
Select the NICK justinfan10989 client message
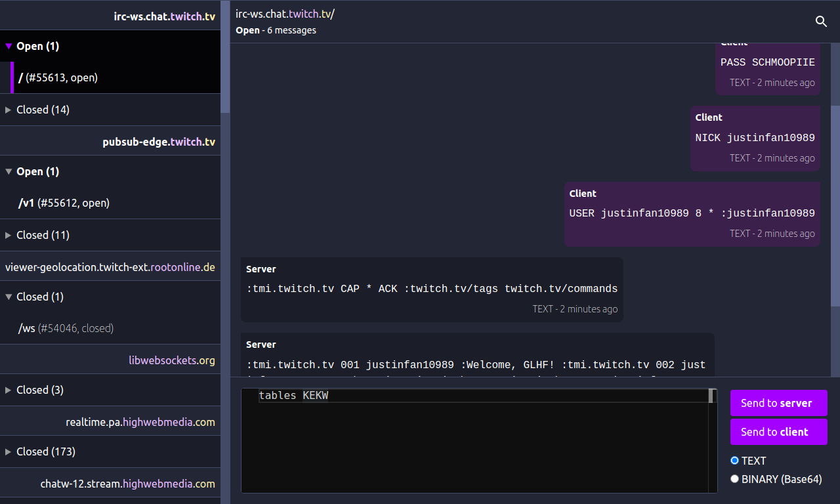754,138
